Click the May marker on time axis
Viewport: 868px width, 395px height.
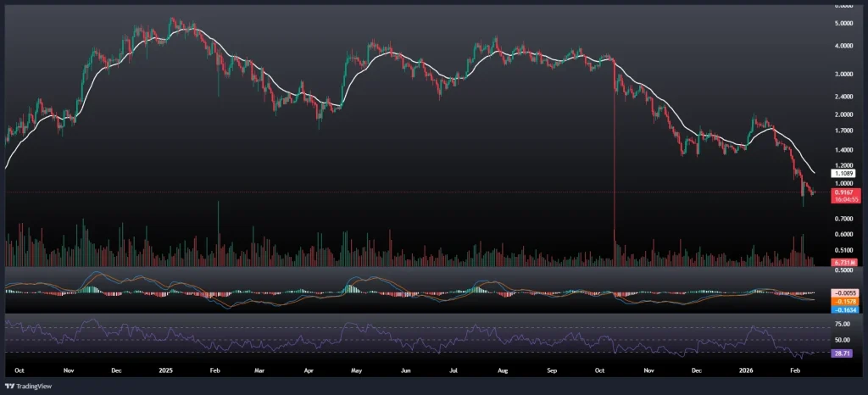[357, 371]
